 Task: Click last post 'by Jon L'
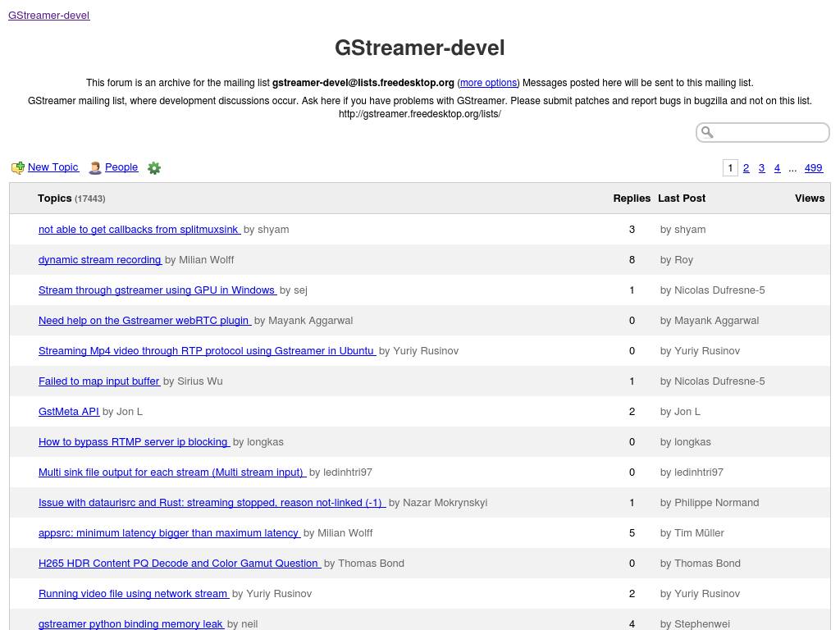point(680,412)
